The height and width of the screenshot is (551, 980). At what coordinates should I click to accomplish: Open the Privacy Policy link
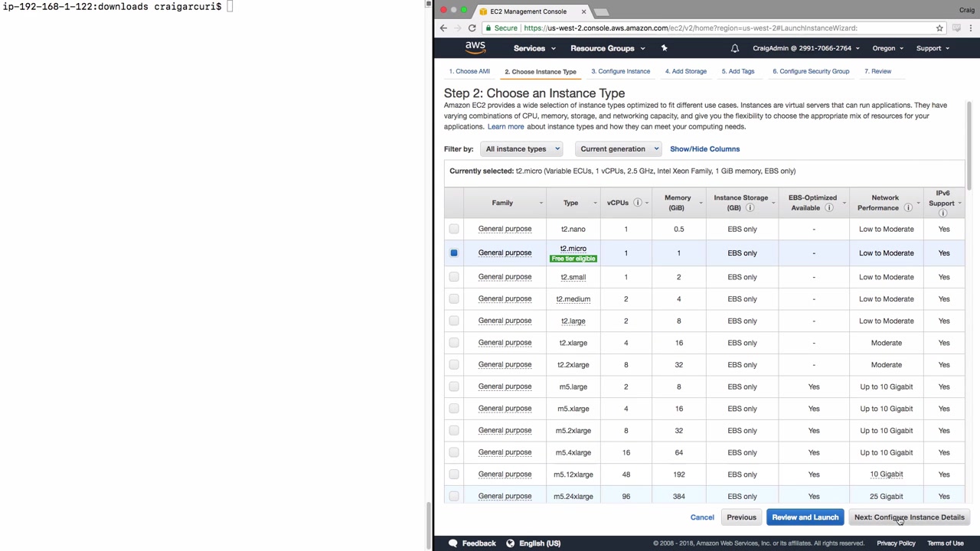point(896,543)
